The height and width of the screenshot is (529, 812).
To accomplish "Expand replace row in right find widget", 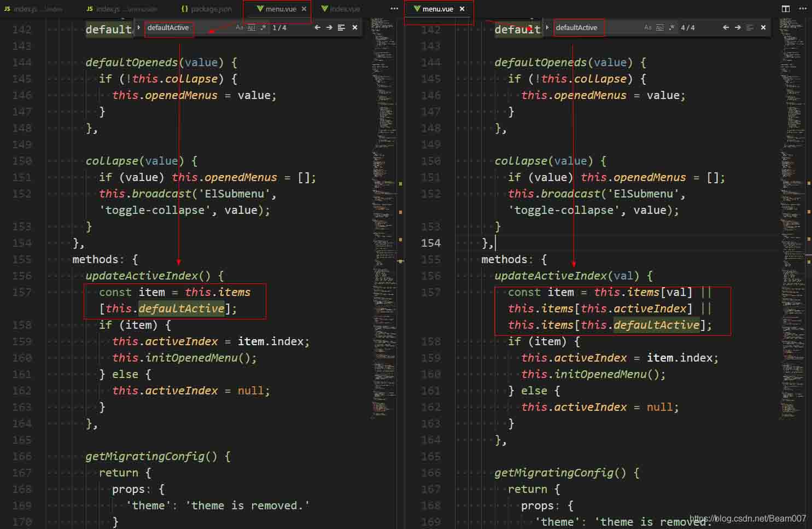I will 547,27.
